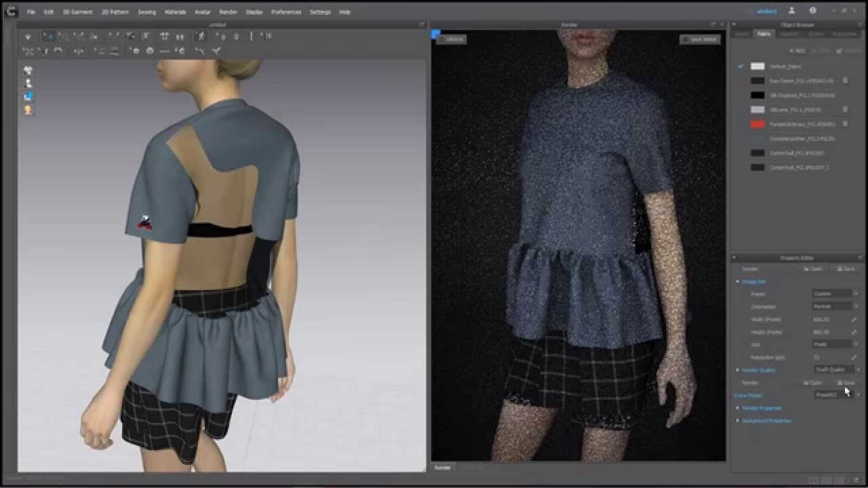This screenshot has width=868, height=488.
Task: Toggle the checkmark beside Default_Fabric
Action: [741, 66]
